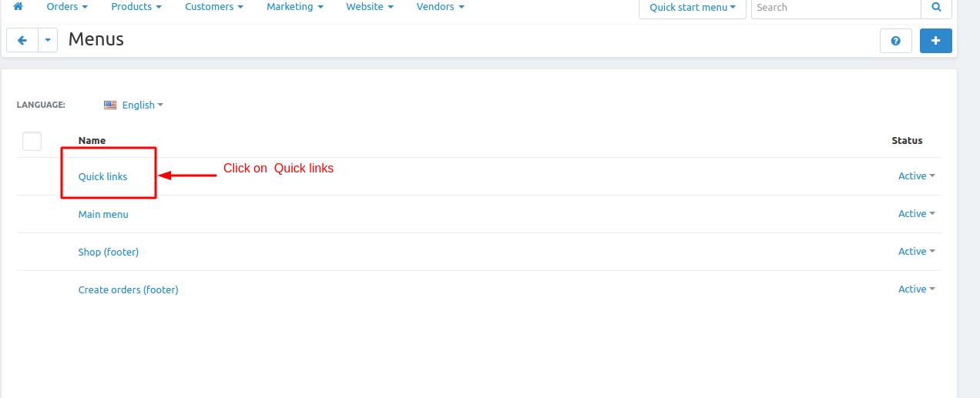Click the back arrow button
Image resolution: width=980 pixels, height=398 pixels.
pyautogui.click(x=22, y=41)
